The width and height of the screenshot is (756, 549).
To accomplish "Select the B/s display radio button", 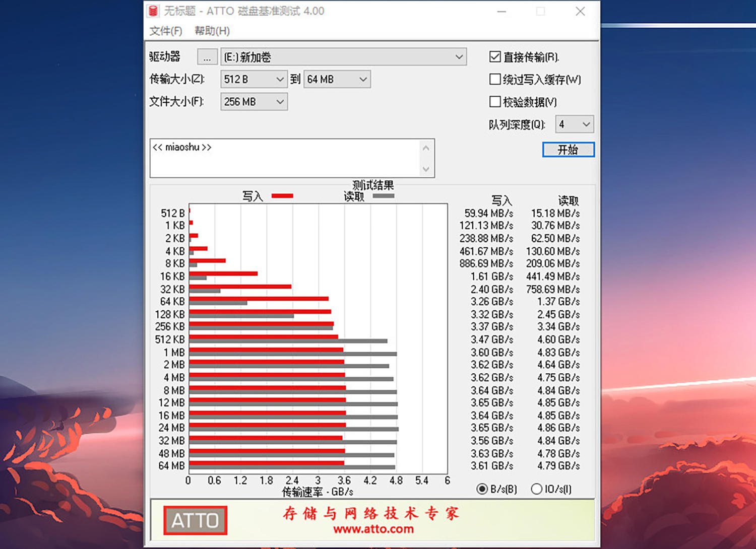I will (482, 489).
